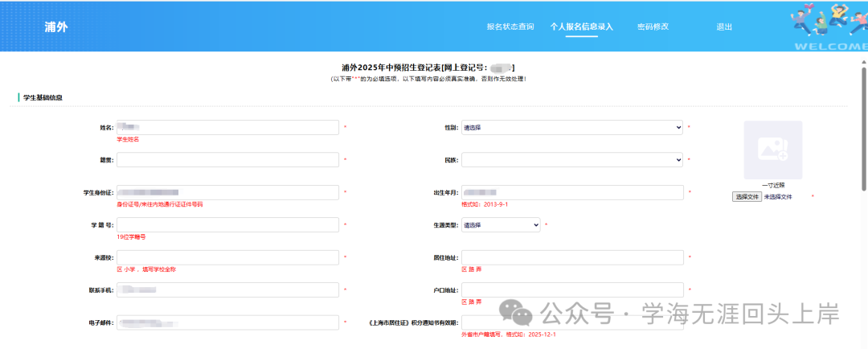Click the 选择文件 upload button
The width and height of the screenshot is (868, 349).
(x=746, y=196)
